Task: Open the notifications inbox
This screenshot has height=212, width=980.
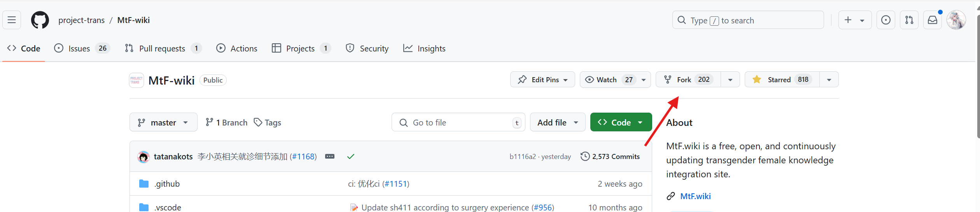Action: click(x=933, y=20)
